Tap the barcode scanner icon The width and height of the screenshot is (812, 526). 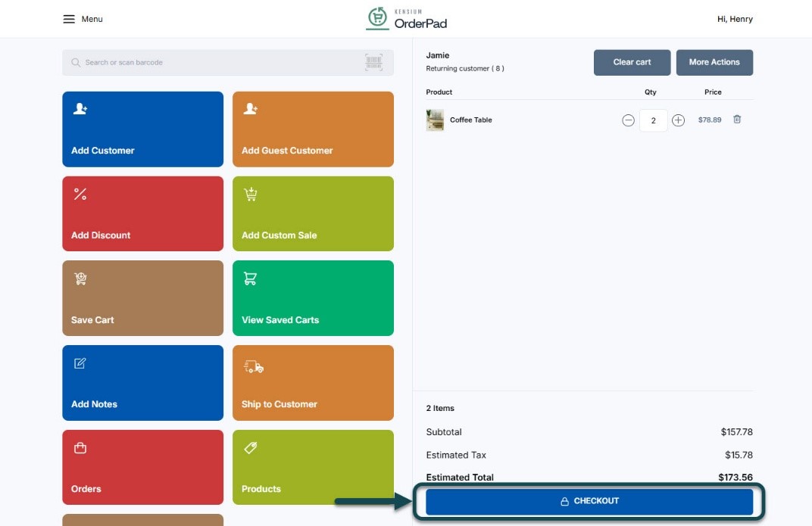(x=374, y=62)
